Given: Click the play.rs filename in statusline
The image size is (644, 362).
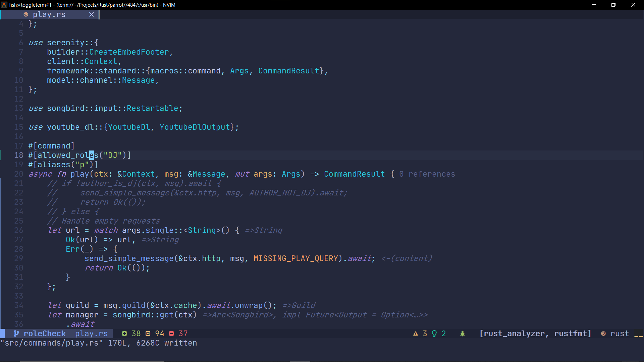Looking at the screenshot, I should click(x=91, y=334).
